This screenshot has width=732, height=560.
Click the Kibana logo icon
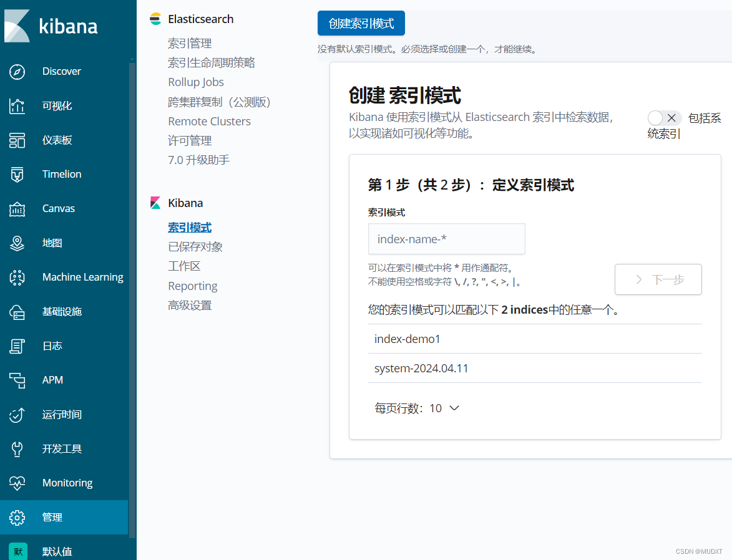pyautogui.click(x=17, y=26)
